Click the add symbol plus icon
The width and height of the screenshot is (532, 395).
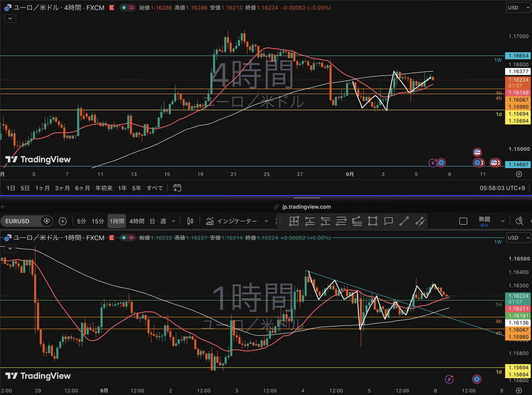(63, 221)
